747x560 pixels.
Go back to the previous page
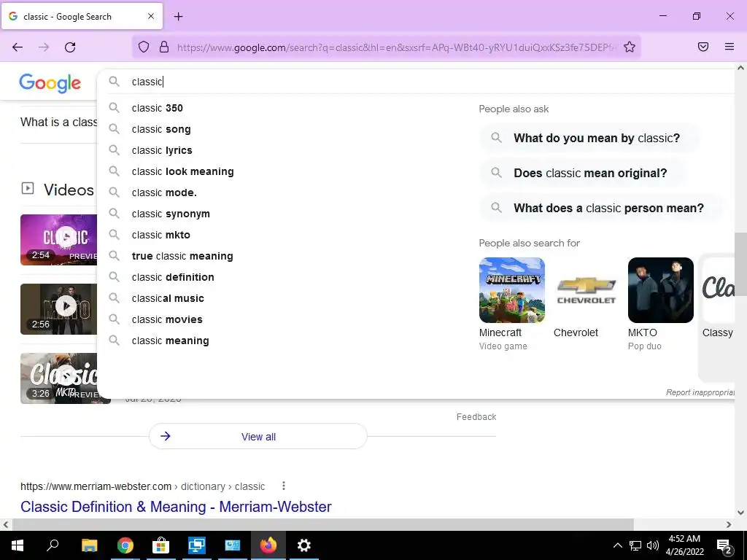[x=18, y=47]
